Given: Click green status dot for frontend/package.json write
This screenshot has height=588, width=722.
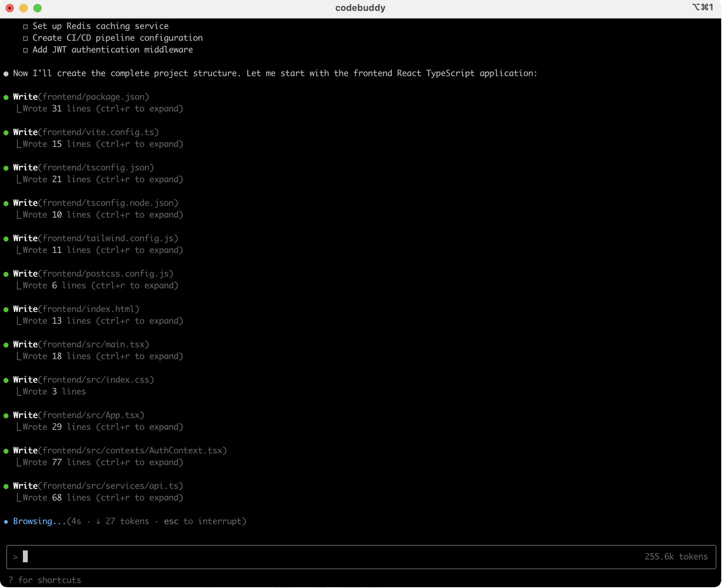Looking at the screenshot, I should tap(6, 97).
